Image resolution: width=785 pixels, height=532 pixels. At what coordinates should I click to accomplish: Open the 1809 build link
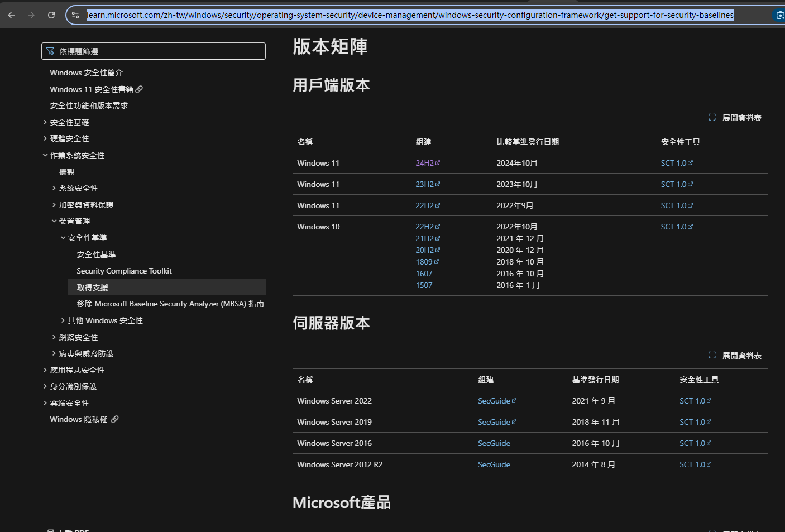tap(427, 262)
